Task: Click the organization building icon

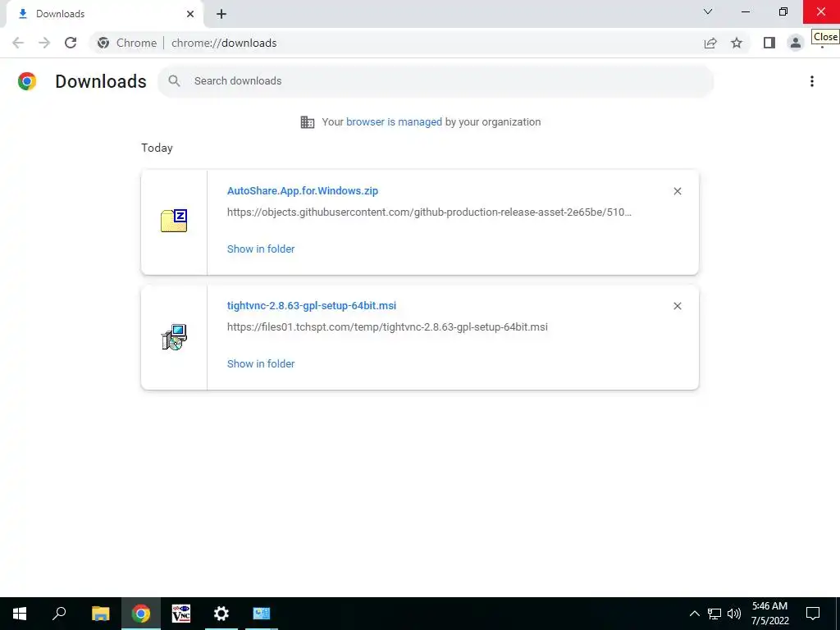Action: coord(308,122)
